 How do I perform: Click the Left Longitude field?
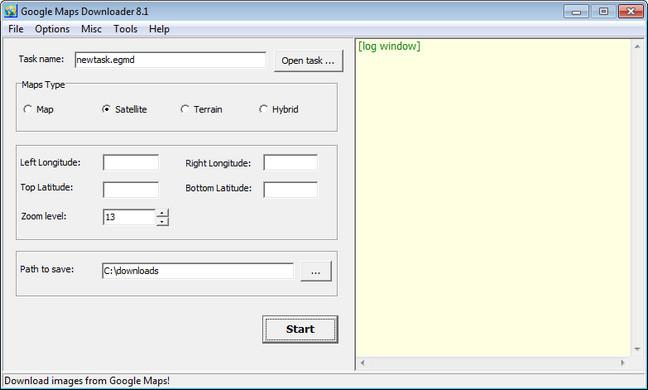click(131, 162)
